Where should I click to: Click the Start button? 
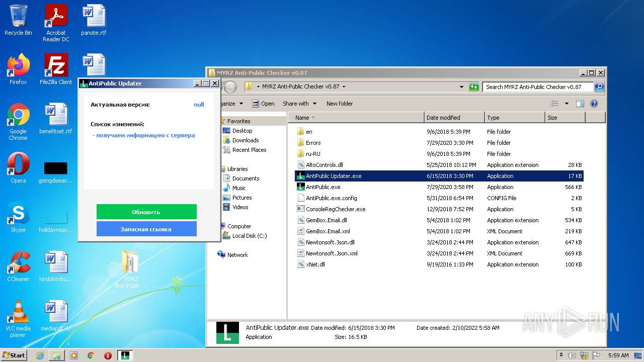pos(14,355)
